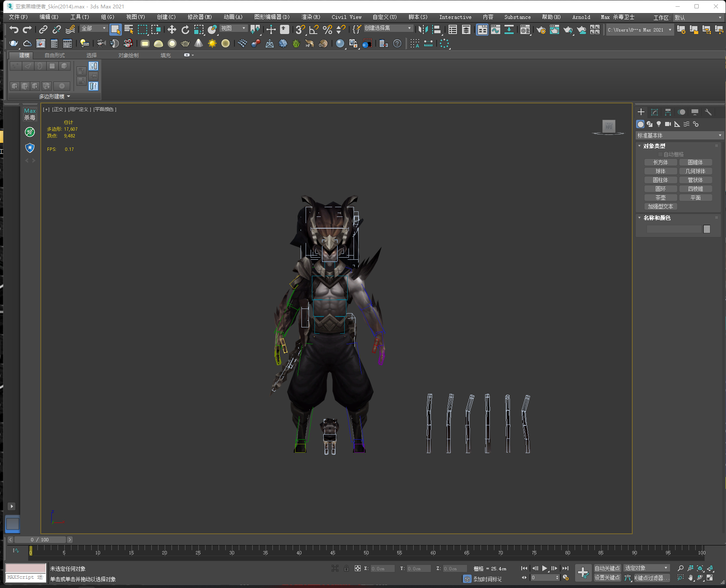Screen dimensions: 726x588
Task: Choose the Select and Scale tool
Action: click(x=199, y=29)
